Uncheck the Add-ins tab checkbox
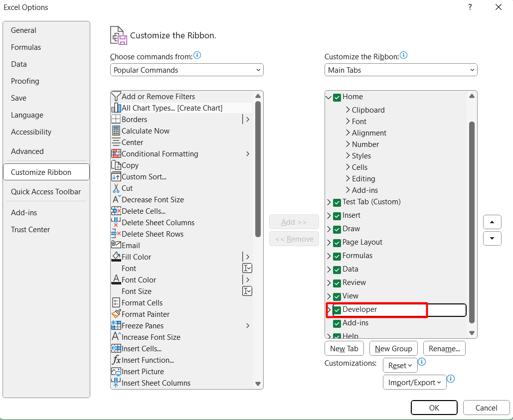Image resolution: width=513 pixels, height=420 pixels. tap(338, 323)
